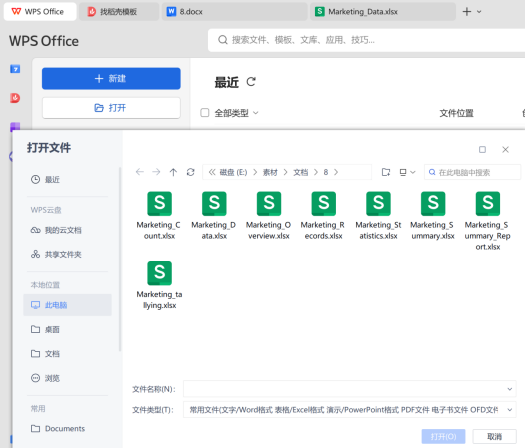Open 文档 location in the sidebar
The width and height of the screenshot is (526, 448).
(x=67, y=354)
